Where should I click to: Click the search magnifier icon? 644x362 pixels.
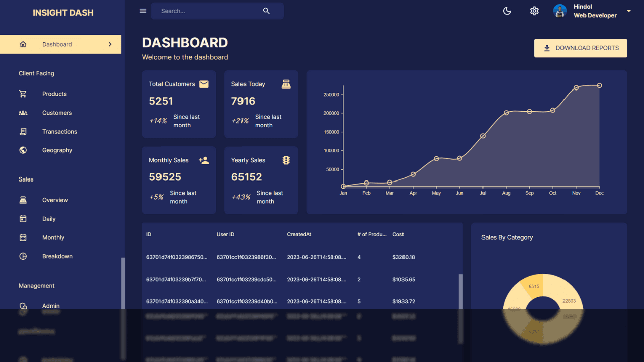[266, 11]
